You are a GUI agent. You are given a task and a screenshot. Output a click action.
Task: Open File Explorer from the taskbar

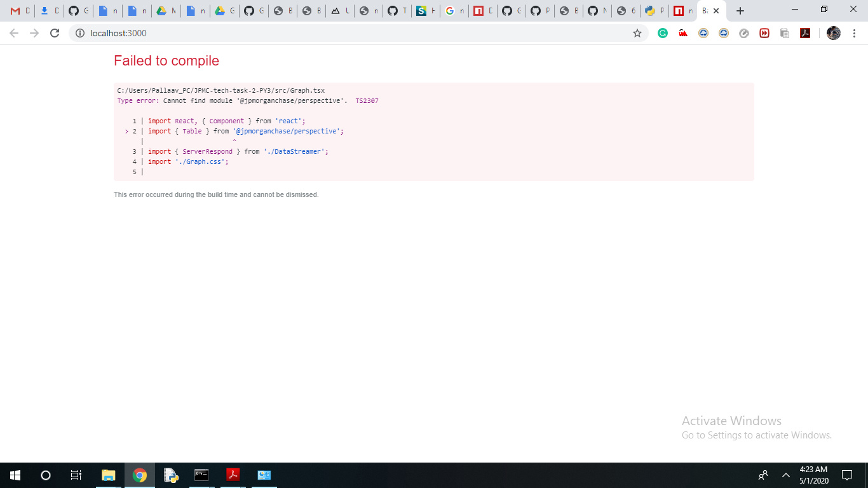pos(108,475)
